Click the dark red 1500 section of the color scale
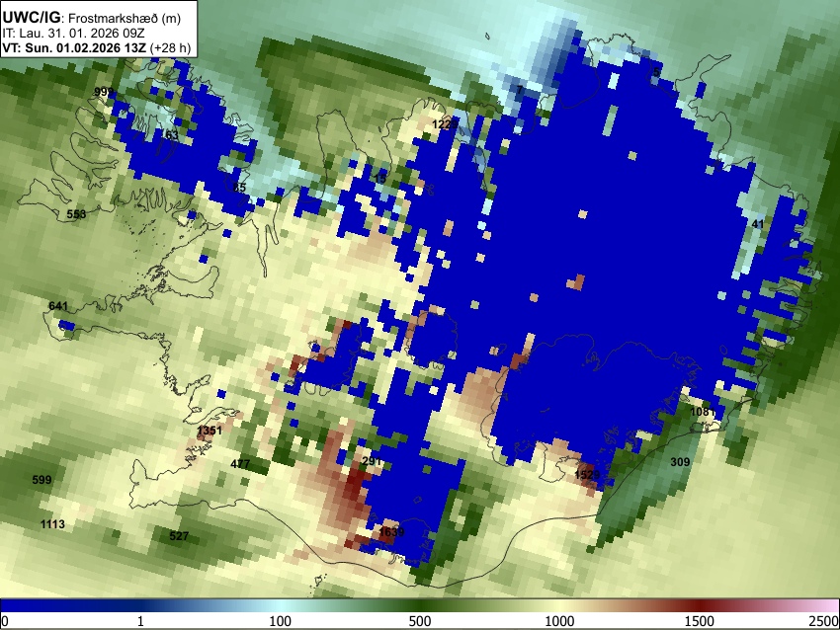The width and height of the screenshot is (840, 630). pyautogui.click(x=700, y=605)
